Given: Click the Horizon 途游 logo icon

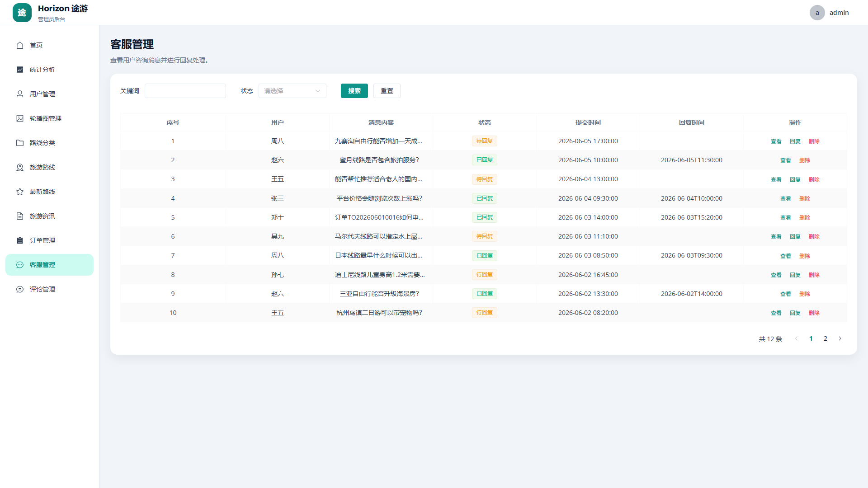Looking at the screenshot, I should (x=22, y=13).
